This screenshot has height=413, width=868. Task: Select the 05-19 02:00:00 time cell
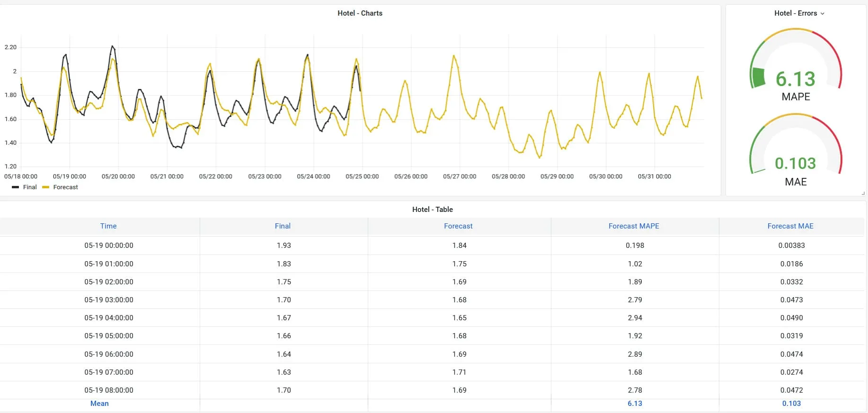(109, 282)
